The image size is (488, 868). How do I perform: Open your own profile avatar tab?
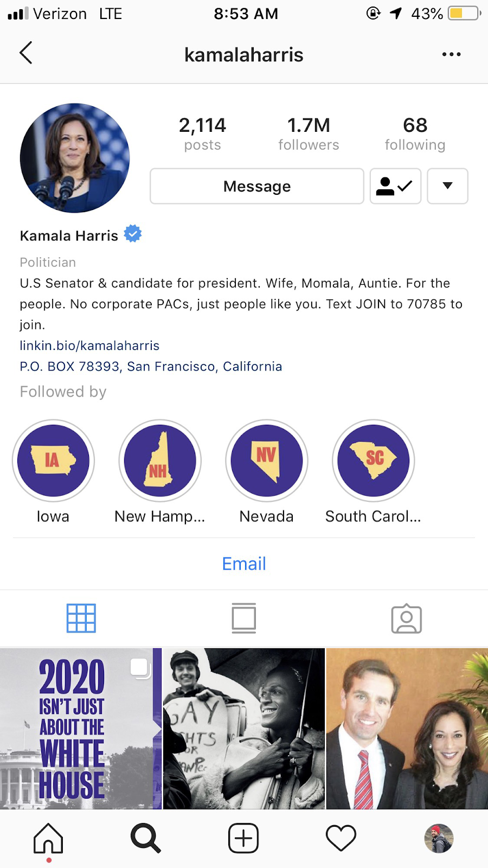click(x=439, y=839)
